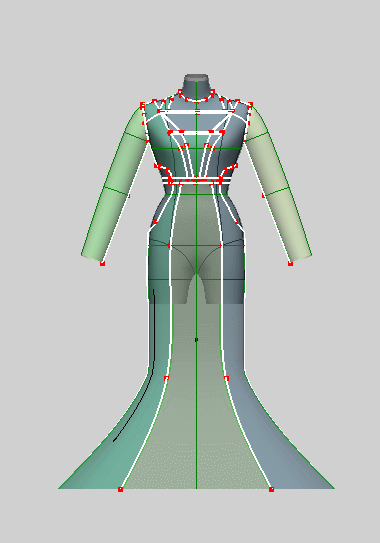The height and width of the screenshot is (543, 380).
Task: Pick the right knee-level flare control point
Action: pyautogui.click(x=227, y=378)
